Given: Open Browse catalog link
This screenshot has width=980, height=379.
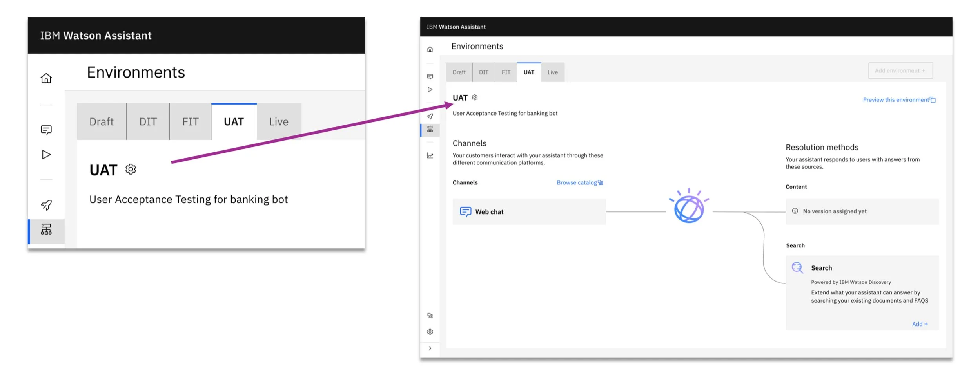Looking at the screenshot, I should coord(580,182).
